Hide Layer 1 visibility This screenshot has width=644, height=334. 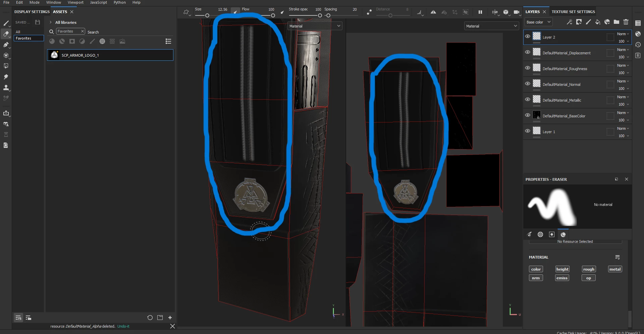tap(528, 131)
